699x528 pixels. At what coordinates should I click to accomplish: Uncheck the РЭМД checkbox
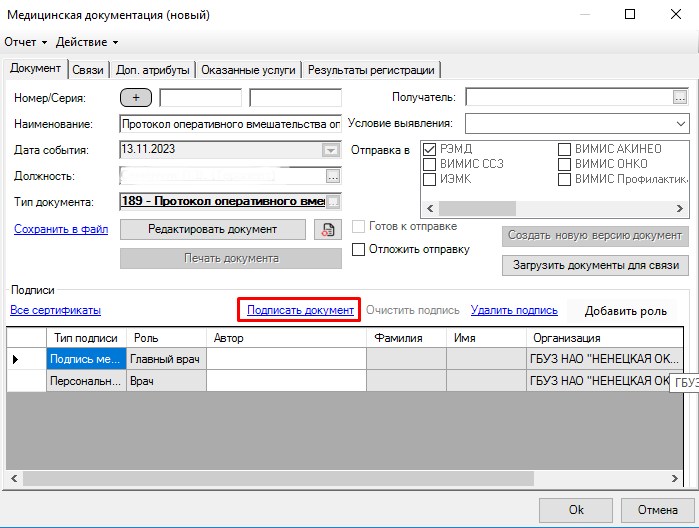[429, 149]
